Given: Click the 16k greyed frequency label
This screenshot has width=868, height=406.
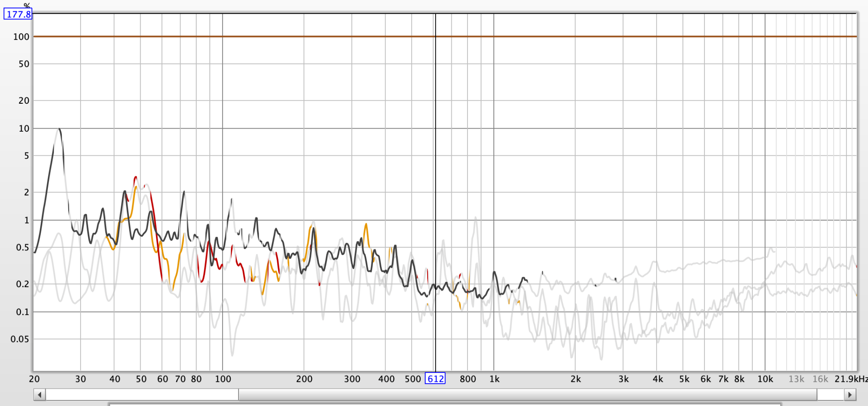Looking at the screenshot, I should click(820, 379).
